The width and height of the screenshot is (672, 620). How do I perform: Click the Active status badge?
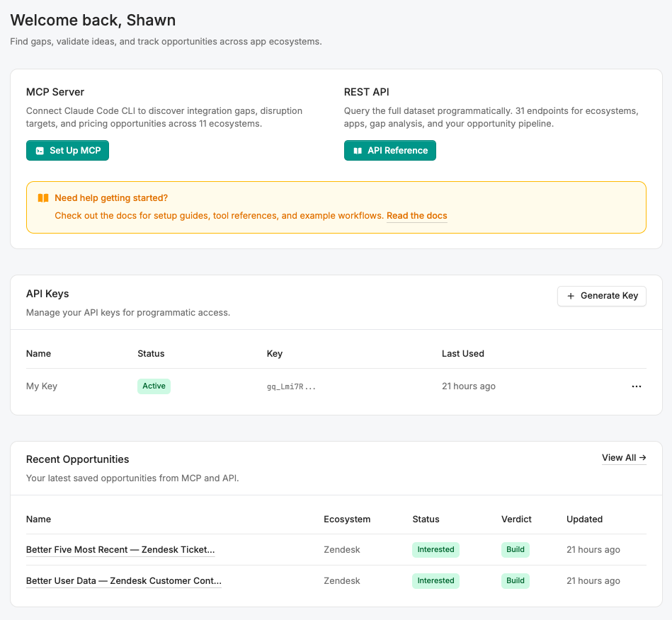pos(154,386)
